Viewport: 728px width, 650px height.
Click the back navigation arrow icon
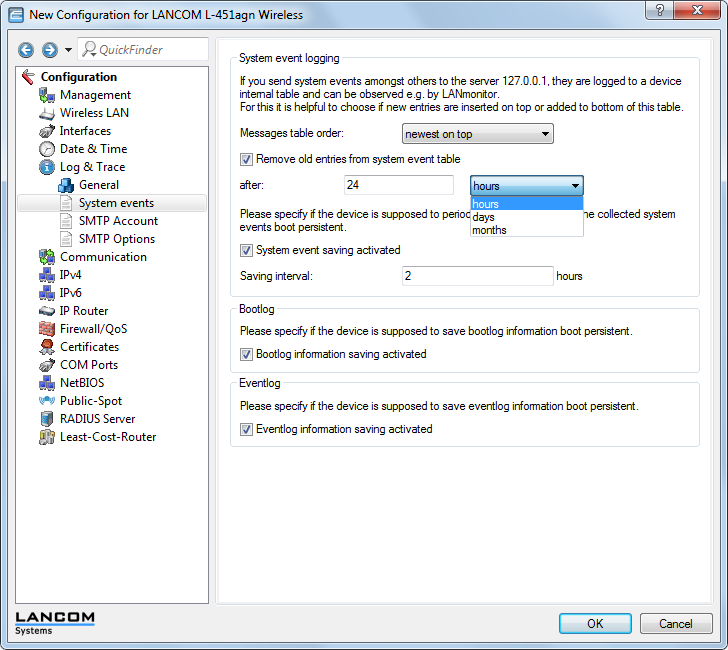click(x=26, y=50)
